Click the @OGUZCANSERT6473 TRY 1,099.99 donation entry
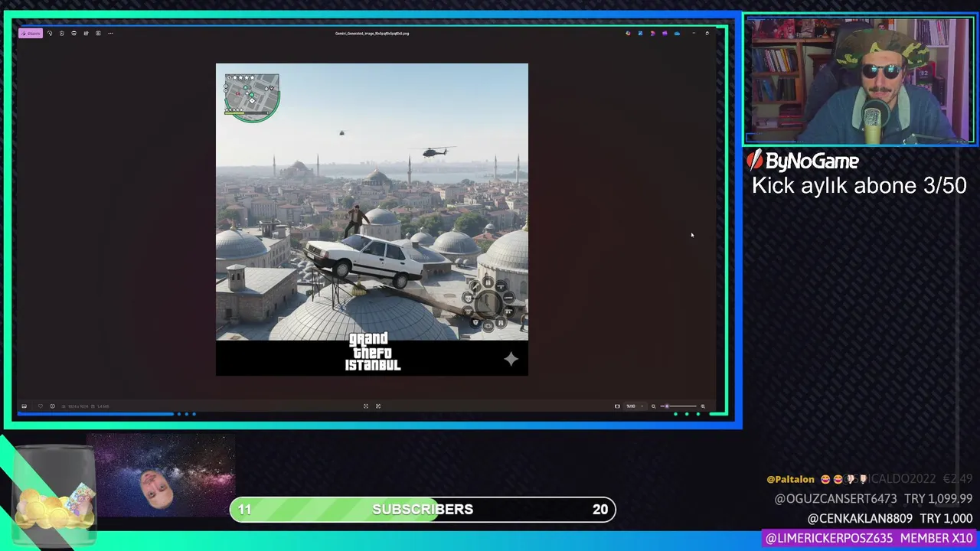 (x=874, y=499)
